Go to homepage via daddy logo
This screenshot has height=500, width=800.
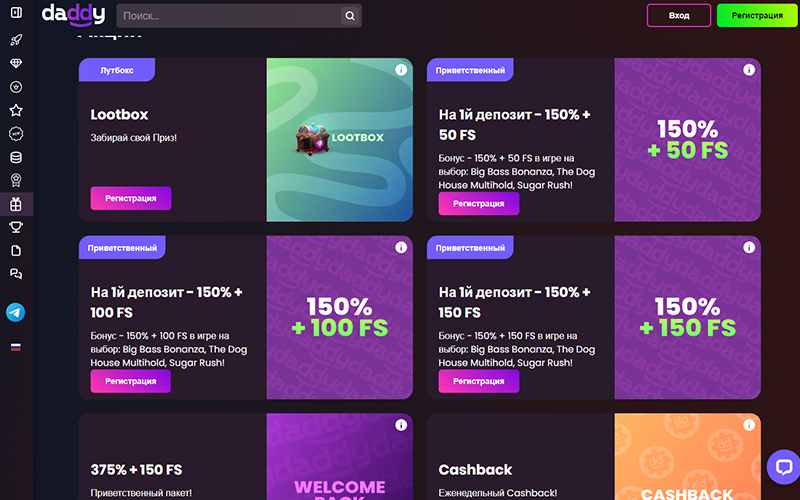tap(73, 15)
